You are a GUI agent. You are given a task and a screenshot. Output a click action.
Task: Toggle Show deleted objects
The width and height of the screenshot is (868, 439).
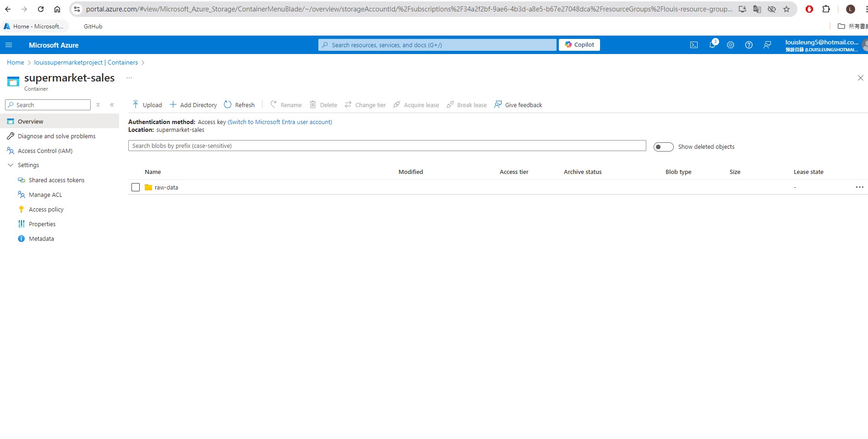tap(663, 146)
